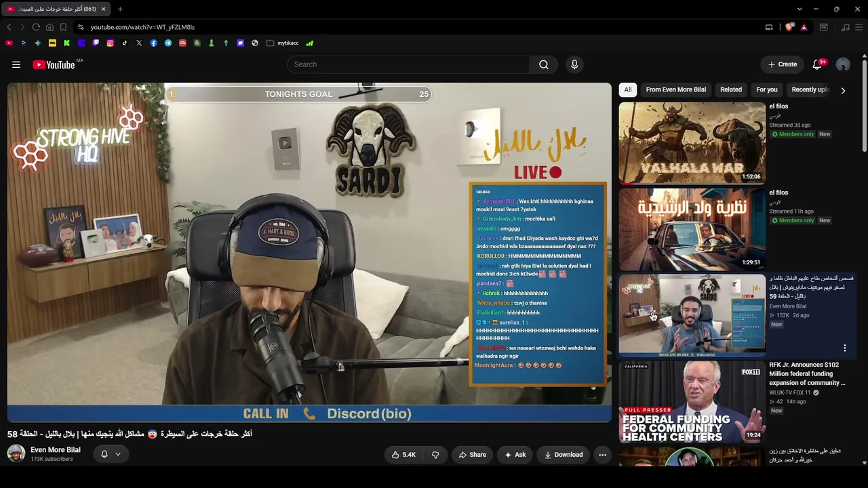Open the tab search dropdown arrow

tap(800, 9)
